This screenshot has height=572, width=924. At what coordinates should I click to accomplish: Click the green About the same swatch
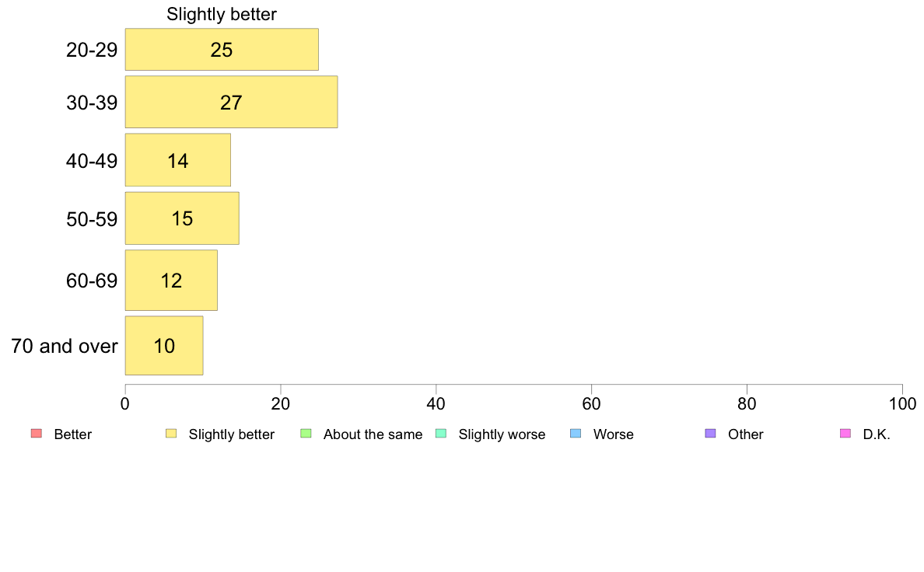[306, 434]
